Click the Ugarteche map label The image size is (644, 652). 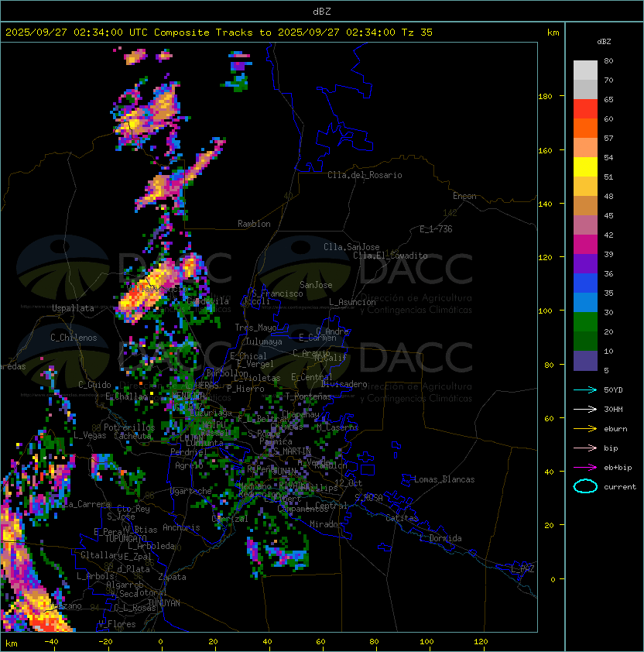190,491
